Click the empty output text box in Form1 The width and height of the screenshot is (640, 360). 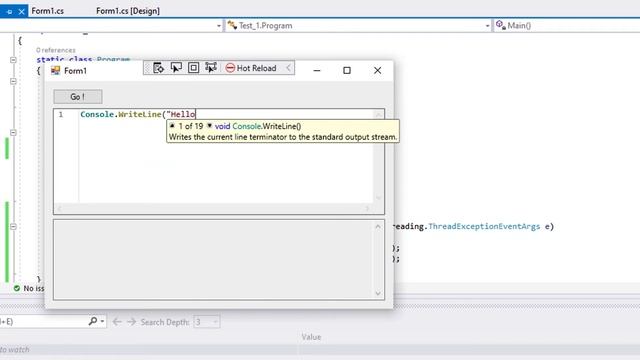coord(219,260)
